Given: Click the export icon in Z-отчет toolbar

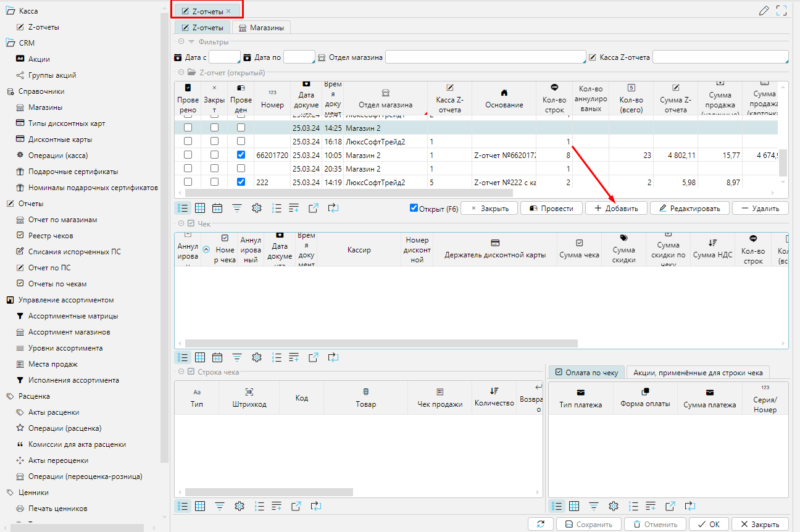Looking at the screenshot, I should [x=313, y=208].
